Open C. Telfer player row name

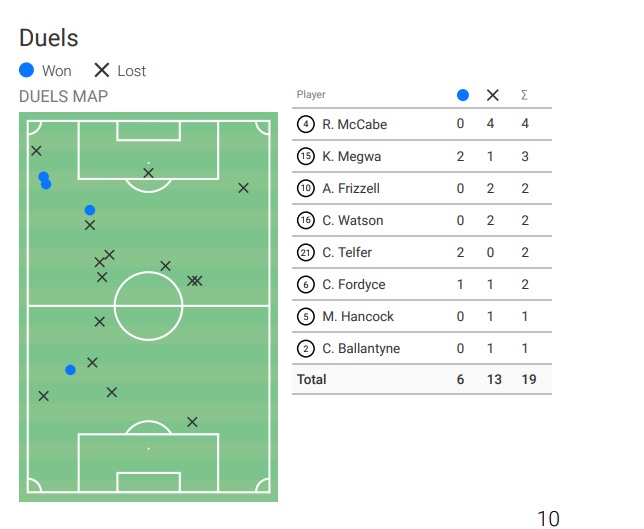click(x=347, y=253)
